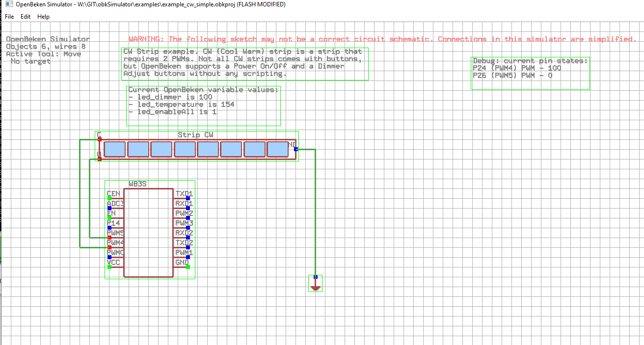This screenshot has width=644, height=345.
Task: Select the PWM4 pin on WB3S
Action: coord(109,247)
